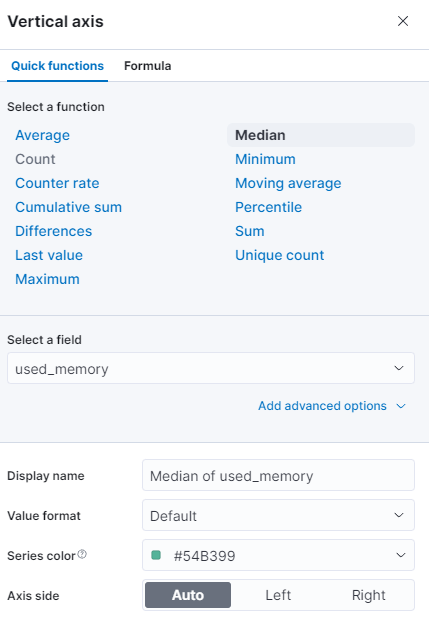Select the Counter rate function

57,183
